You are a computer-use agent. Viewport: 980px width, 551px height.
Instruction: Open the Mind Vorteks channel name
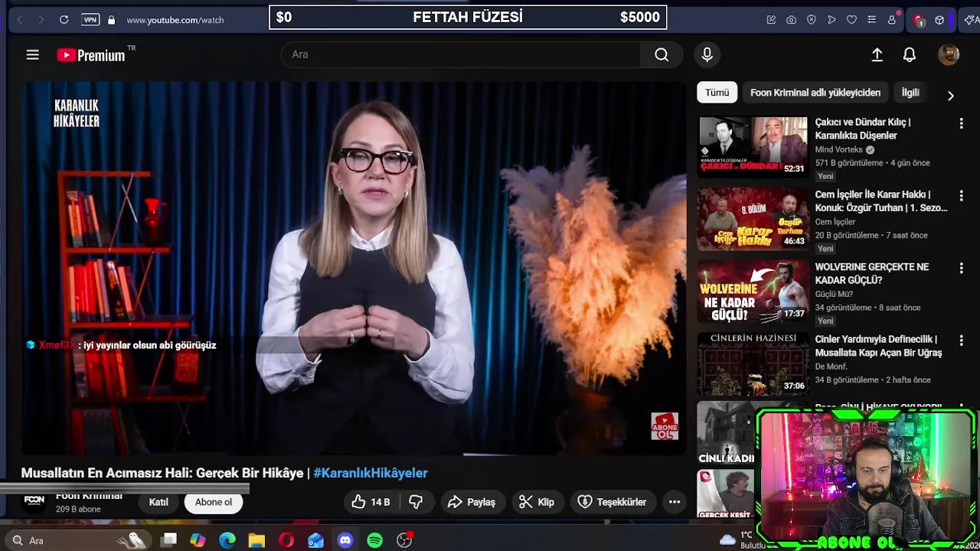[x=838, y=149]
